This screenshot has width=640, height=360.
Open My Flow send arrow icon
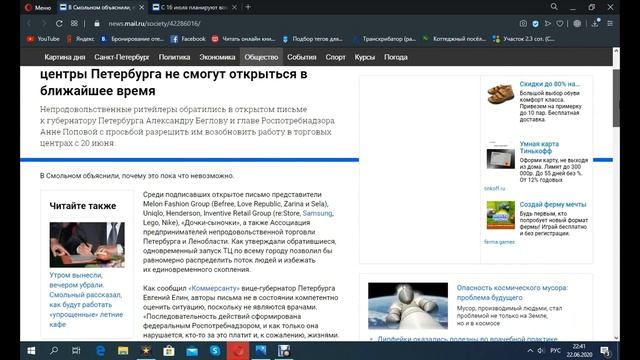coord(548,24)
